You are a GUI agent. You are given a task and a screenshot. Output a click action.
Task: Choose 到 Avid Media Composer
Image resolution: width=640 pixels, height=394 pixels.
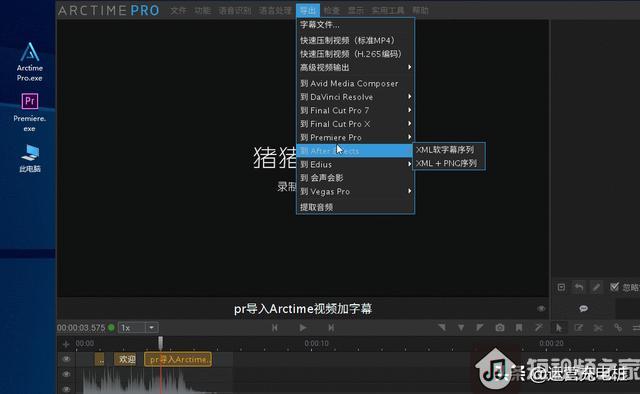(355, 83)
